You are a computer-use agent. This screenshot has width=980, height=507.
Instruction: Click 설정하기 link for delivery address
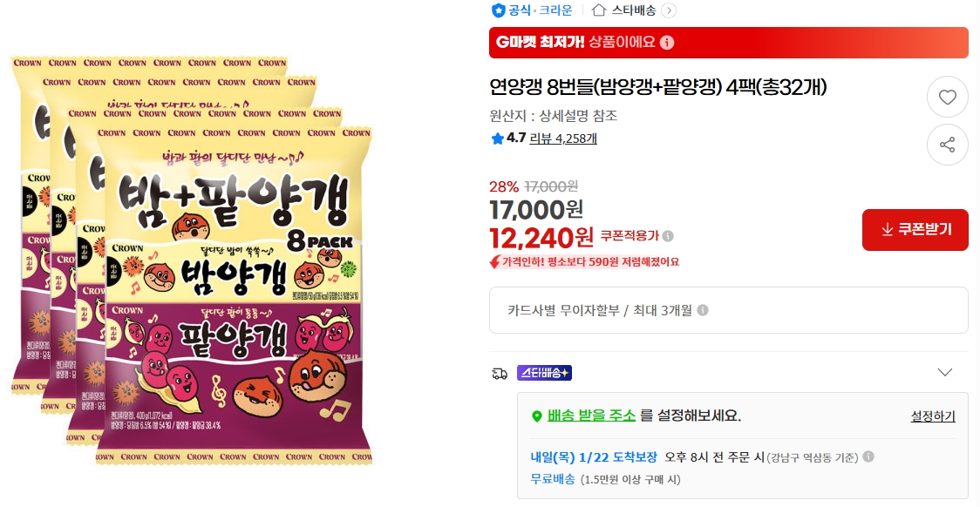point(933,416)
